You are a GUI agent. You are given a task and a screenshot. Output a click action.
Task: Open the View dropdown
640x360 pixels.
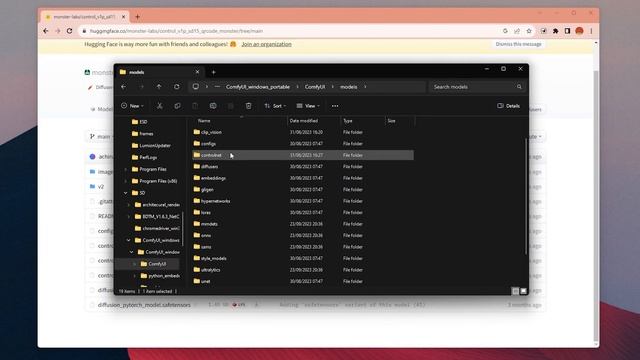pos(308,106)
